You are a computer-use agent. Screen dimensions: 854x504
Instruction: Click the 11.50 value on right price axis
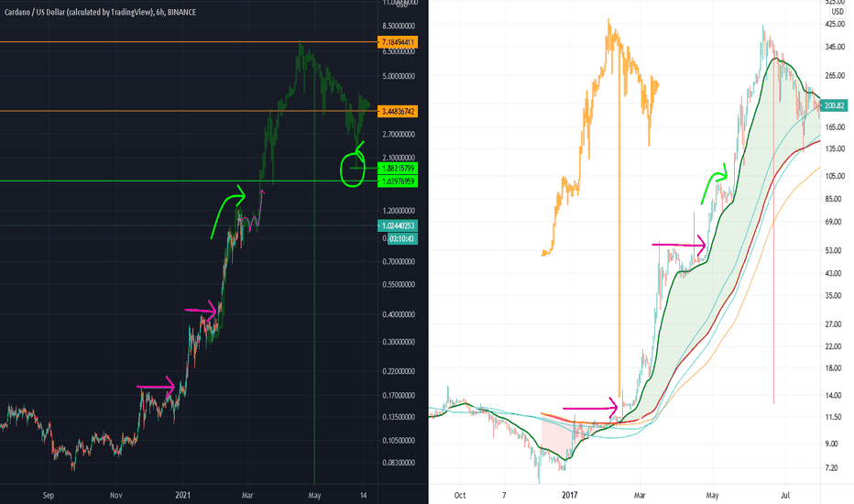(x=835, y=417)
